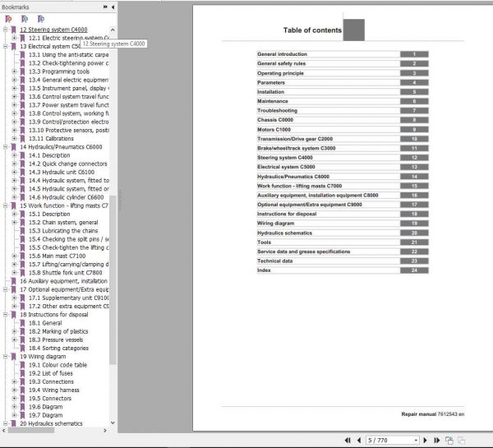Collapse 14 Hydraulics/Pneumatics C6000 node
The height and width of the screenshot is (448, 493).
(x=5, y=147)
